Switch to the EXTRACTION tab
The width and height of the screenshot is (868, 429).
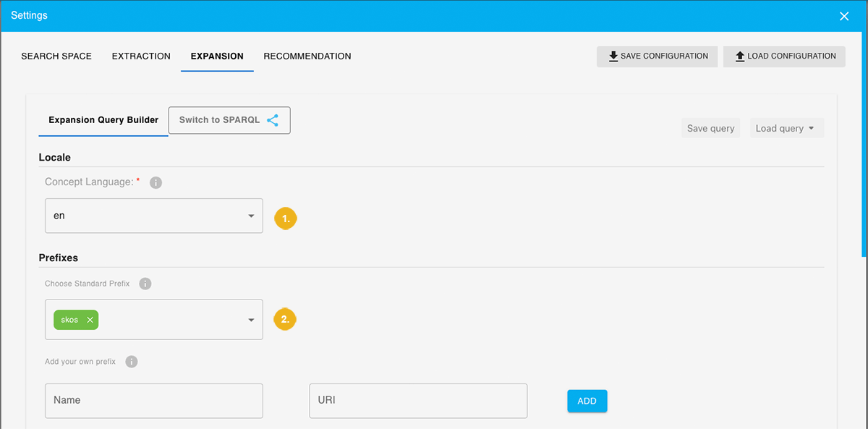(x=140, y=56)
